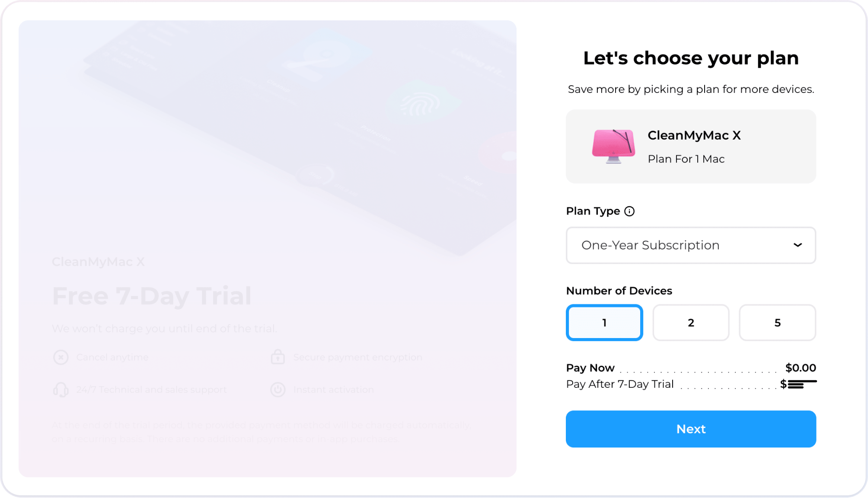The width and height of the screenshot is (868, 498).
Task: Click the chevron arrow in Plan Type selector
Action: pyautogui.click(x=798, y=245)
